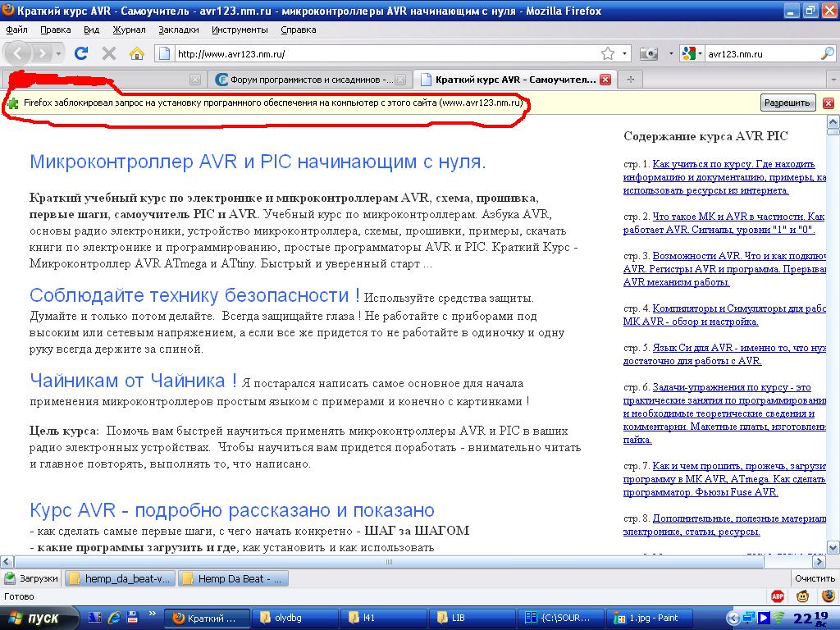
Task: Open link 'Задачи-упражнения по курсу' стр. 6
Action: coord(724,413)
